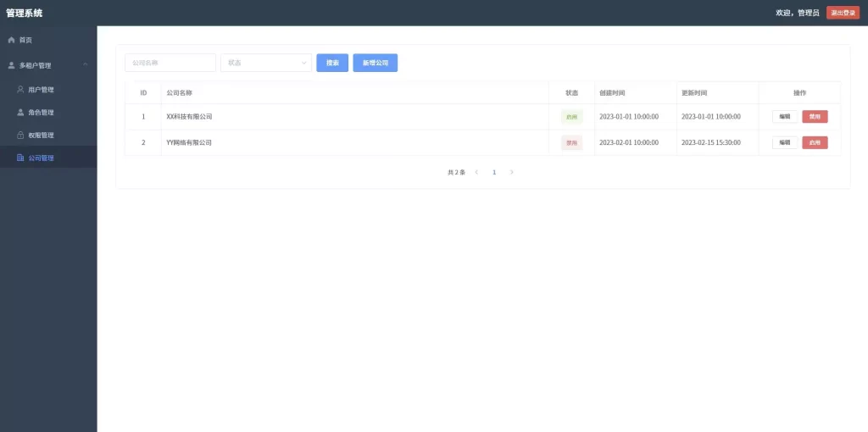Screen dimensions: 868x432
Task: Select page 1 in pagination
Action: click(x=494, y=172)
